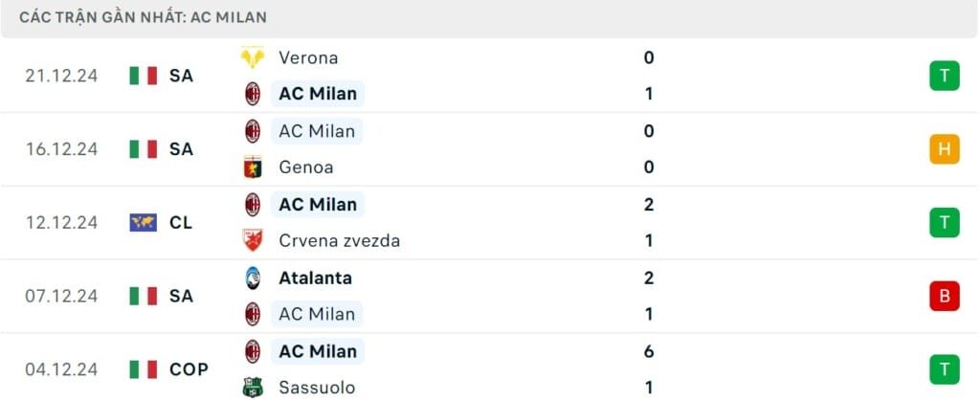Open the Sassuolo team link
This screenshot has height=401, width=980.
point(317,388)
